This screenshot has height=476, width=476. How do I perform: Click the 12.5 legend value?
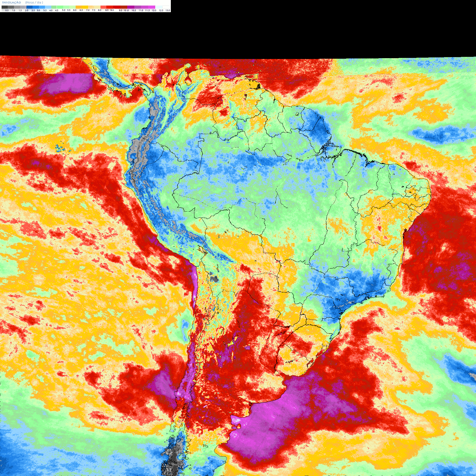pos(161,10)
